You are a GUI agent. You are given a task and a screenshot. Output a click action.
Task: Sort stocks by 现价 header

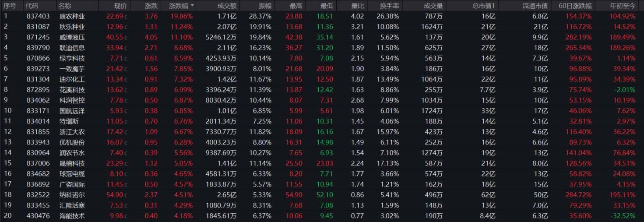(120, 6)
